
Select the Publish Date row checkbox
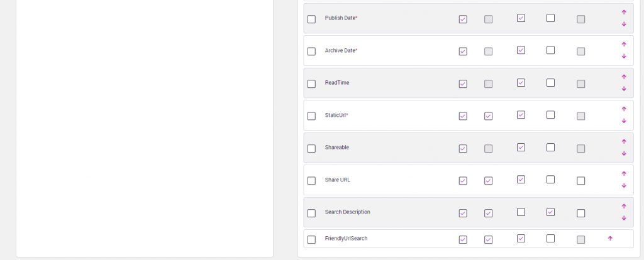click(311, 19)
